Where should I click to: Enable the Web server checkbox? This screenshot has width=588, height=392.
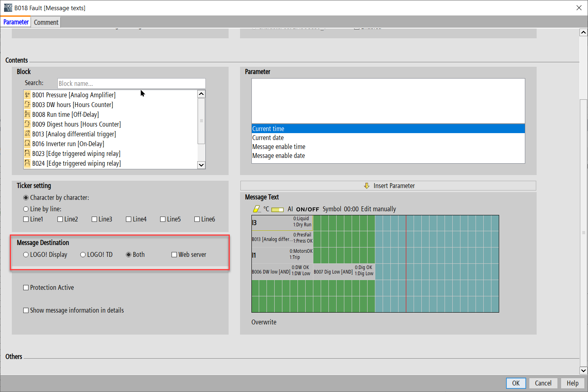pyautogui.click(x=174, y=255)
